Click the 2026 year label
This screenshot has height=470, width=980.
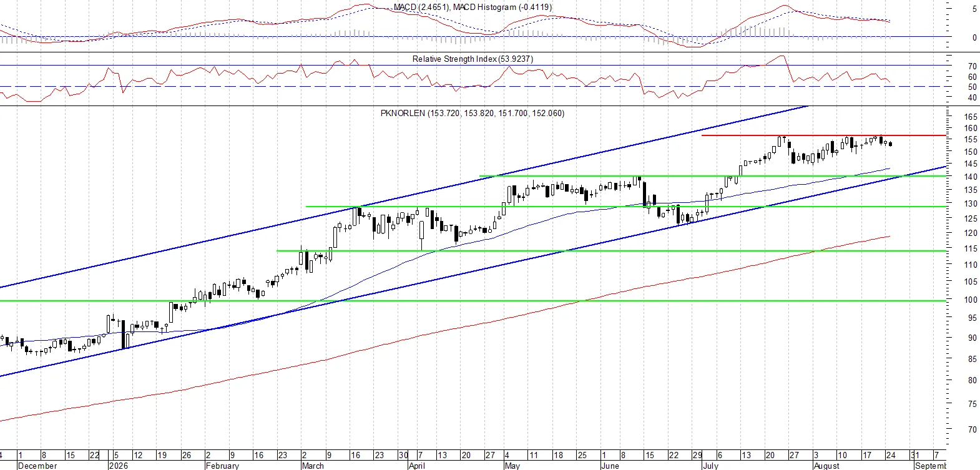pos(118,466)
